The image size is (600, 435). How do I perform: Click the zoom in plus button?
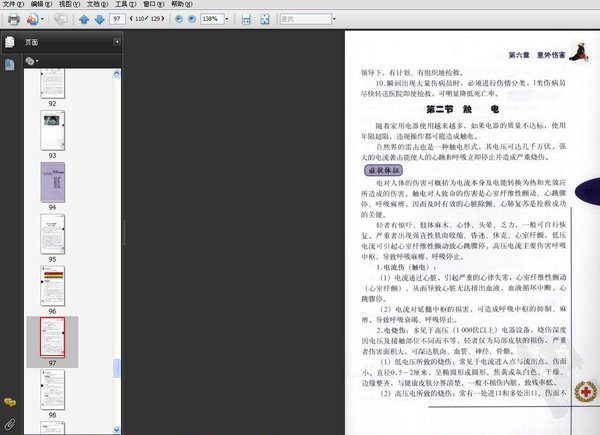tap(192, 19)
